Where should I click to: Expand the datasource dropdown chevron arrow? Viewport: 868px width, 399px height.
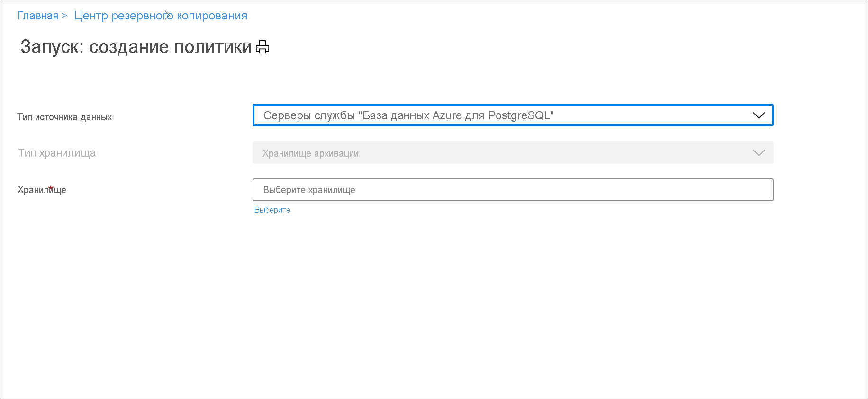[x=759, y=115]
